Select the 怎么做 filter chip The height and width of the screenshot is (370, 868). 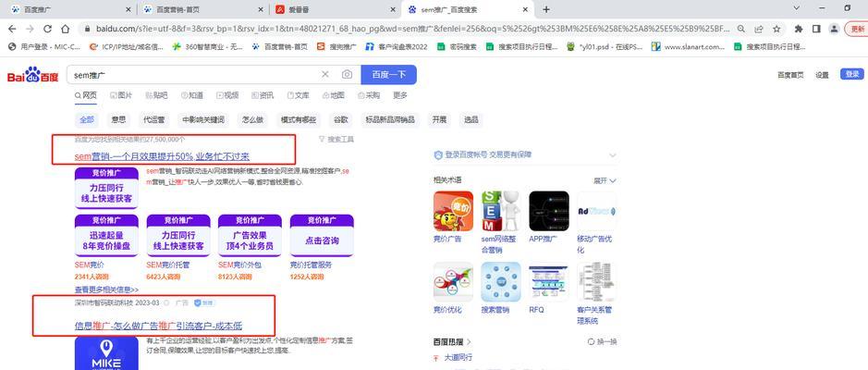point(252,119)
